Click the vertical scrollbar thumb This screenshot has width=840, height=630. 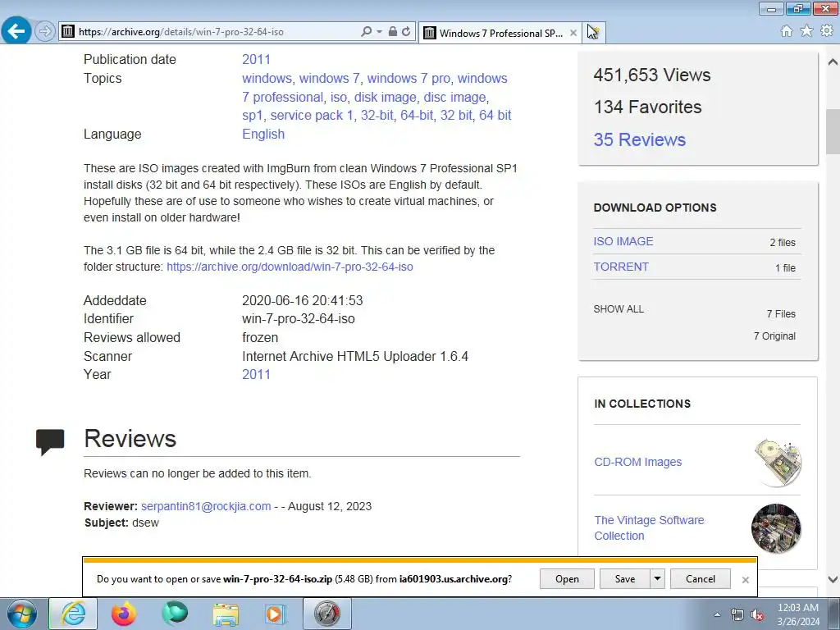click(x=833, y=131)
